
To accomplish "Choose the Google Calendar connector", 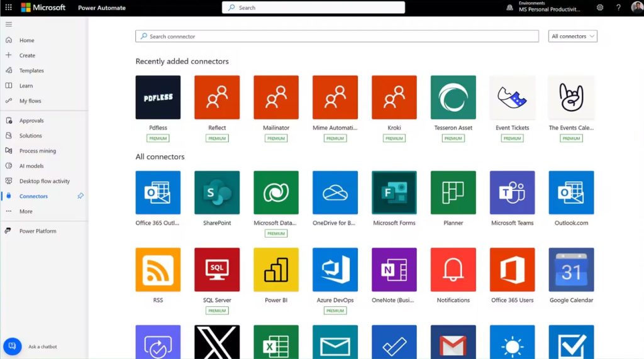I will click(571, 270).
